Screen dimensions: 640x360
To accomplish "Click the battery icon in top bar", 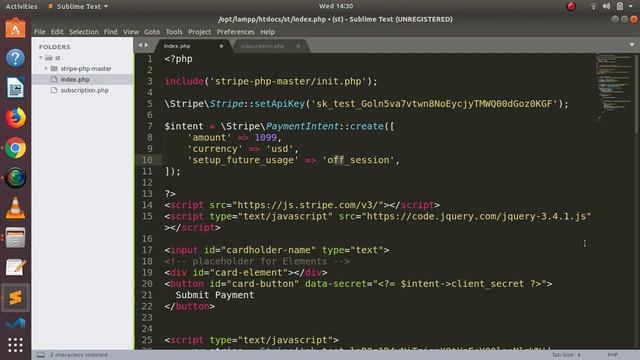I will (x=620, y=6).
